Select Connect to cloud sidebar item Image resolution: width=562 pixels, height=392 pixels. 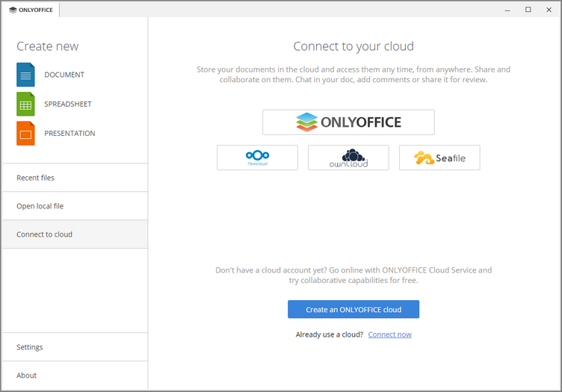[75, 234]
